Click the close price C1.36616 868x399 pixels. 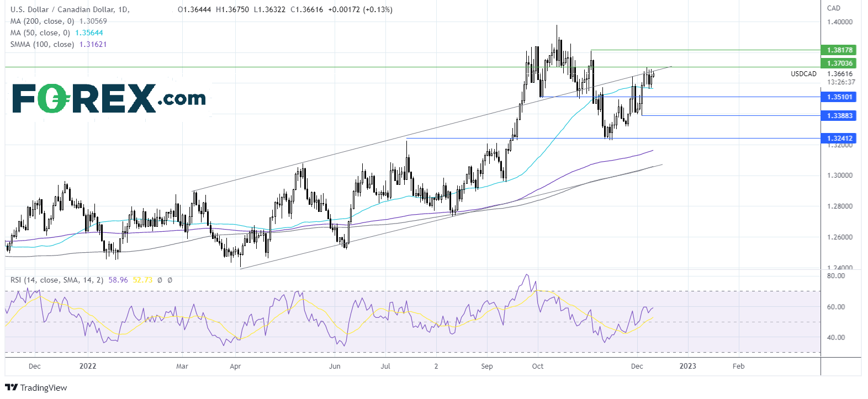tap(306, 9)
